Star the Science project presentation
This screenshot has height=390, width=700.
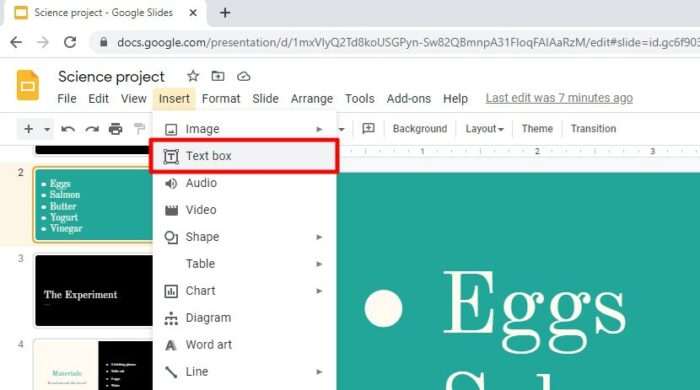(x=193, y=76)
